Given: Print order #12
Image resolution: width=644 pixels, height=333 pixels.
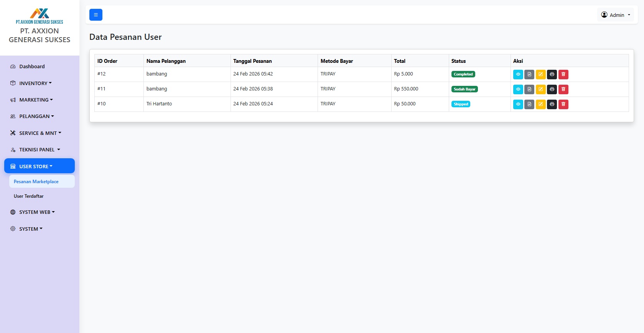Looking at the screenshot, I should pos(552,74).
